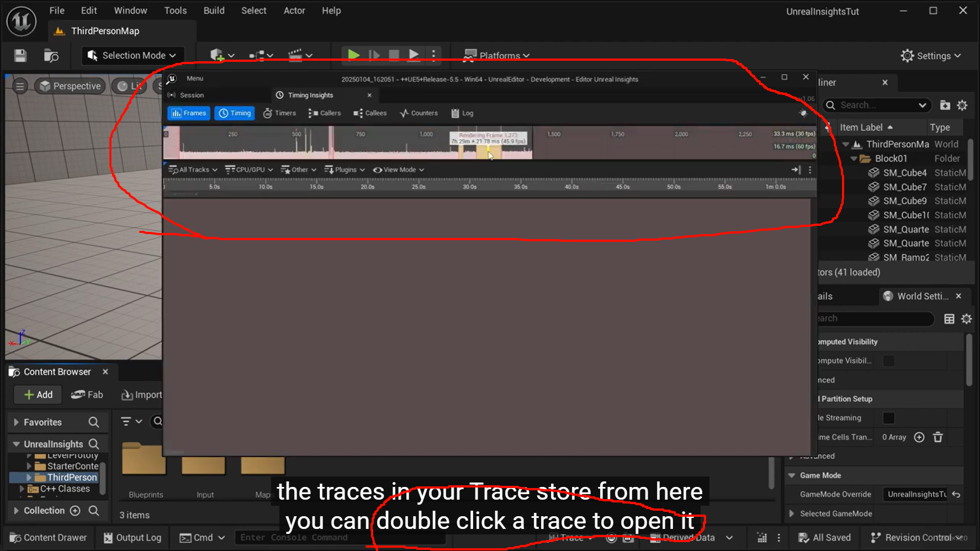
Task: Collapse the Game Mode section
Action: (792, 475)
